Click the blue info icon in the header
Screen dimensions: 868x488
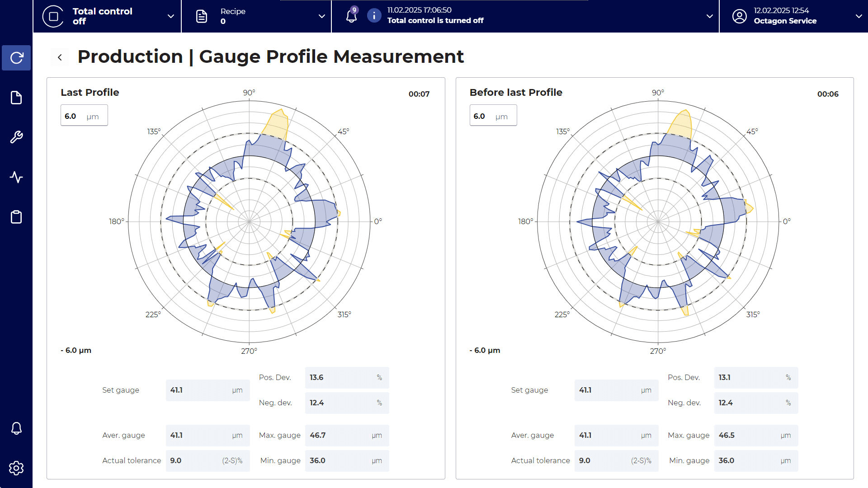(374, 16)
